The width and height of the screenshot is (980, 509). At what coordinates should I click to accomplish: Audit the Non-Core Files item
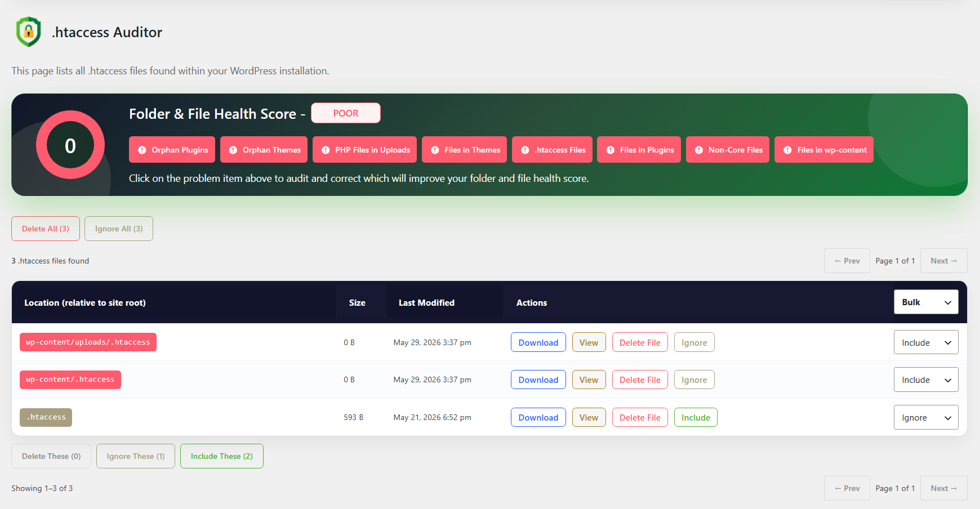[728, 150]
